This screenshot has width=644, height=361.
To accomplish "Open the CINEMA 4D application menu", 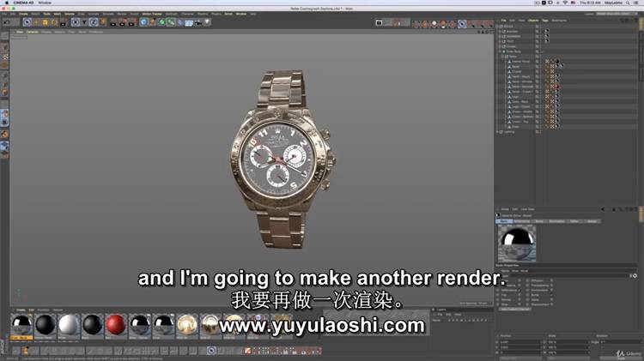I will 23,3.
